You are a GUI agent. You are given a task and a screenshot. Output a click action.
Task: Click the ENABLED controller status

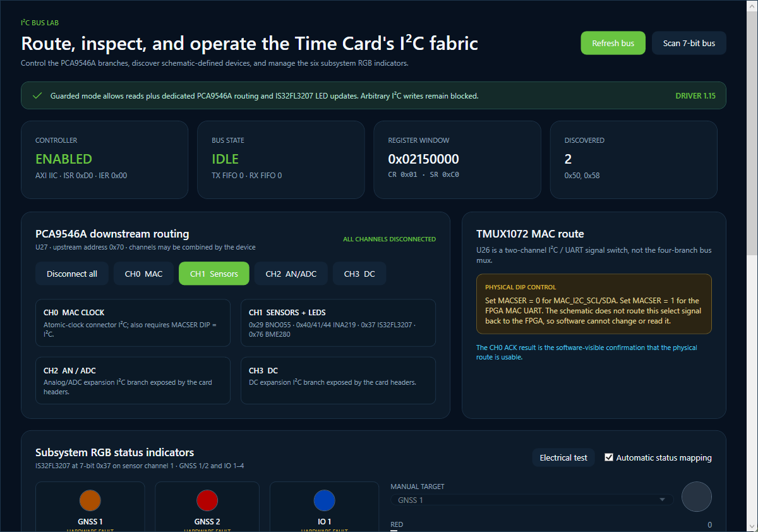(64, 159)
